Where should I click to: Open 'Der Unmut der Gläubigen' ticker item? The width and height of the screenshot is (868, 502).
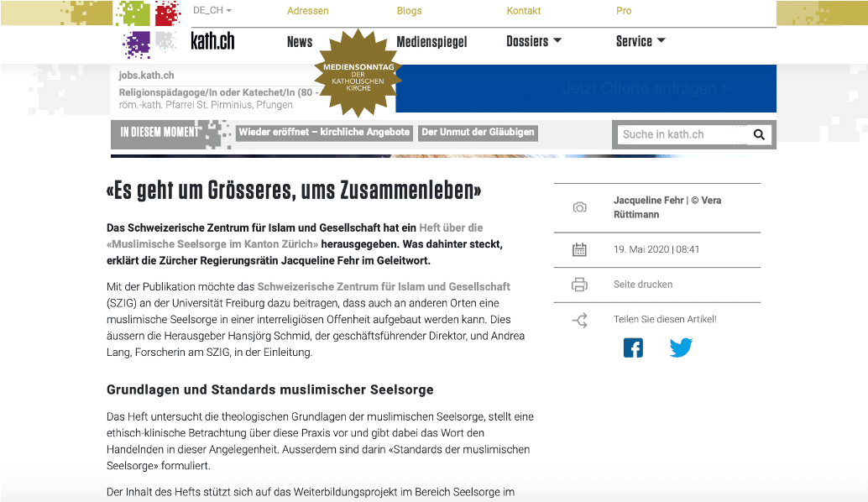478,133
